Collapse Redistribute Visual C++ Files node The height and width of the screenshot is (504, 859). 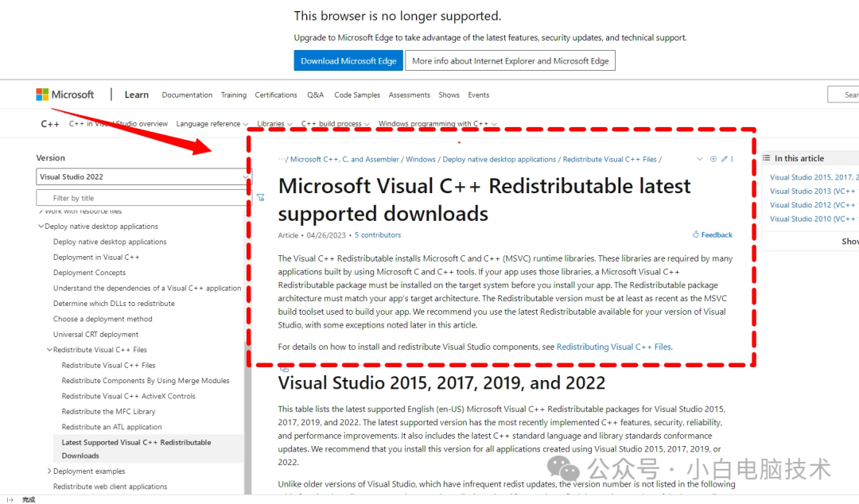point(49,350)
